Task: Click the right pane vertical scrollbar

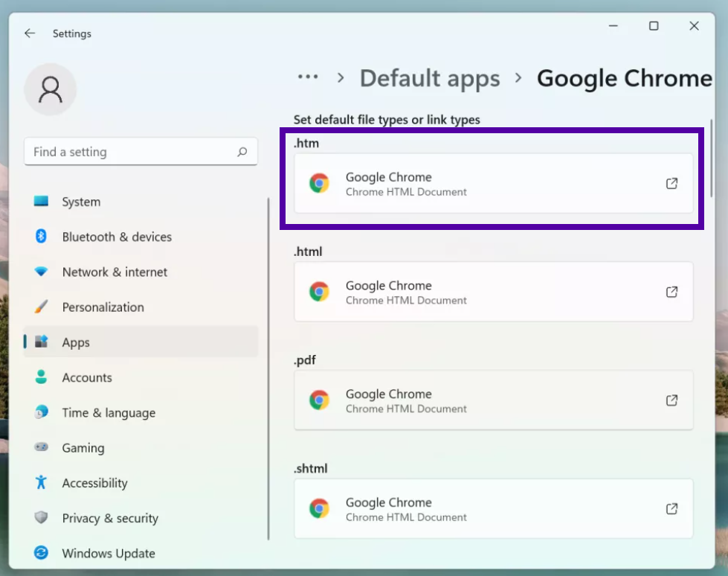Action: [712, 158]
